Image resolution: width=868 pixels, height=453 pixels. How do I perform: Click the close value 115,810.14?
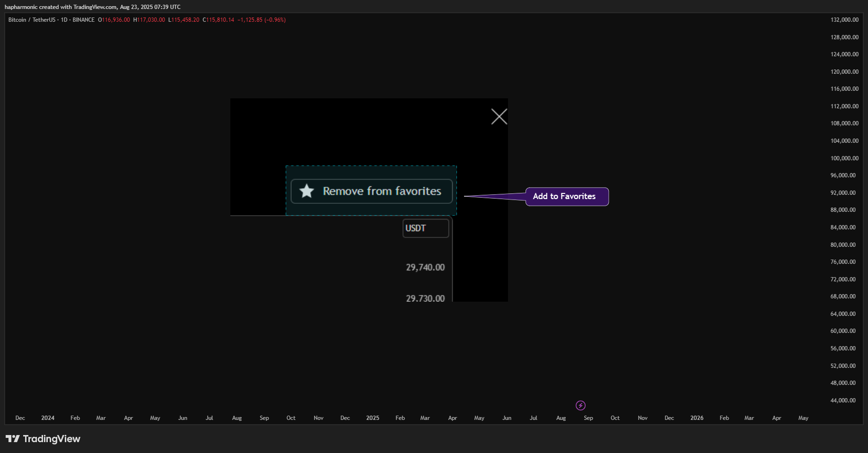[x=220, y=20]
